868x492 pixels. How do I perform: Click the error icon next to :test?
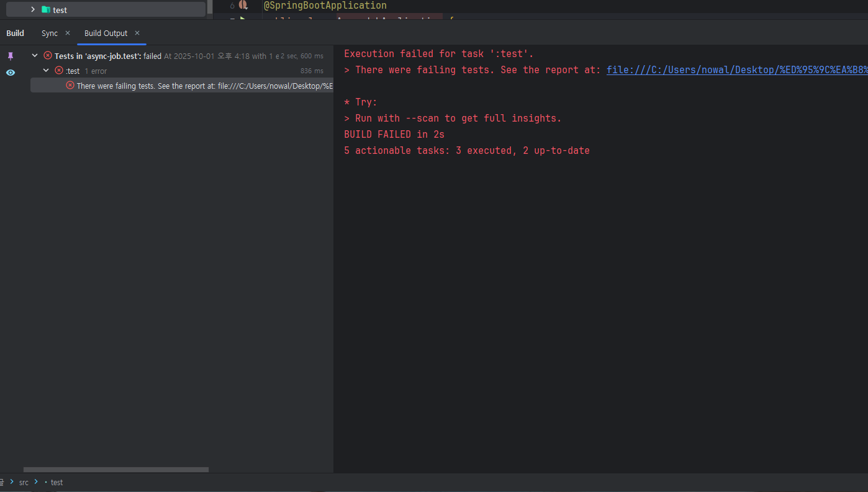point(59,71)
